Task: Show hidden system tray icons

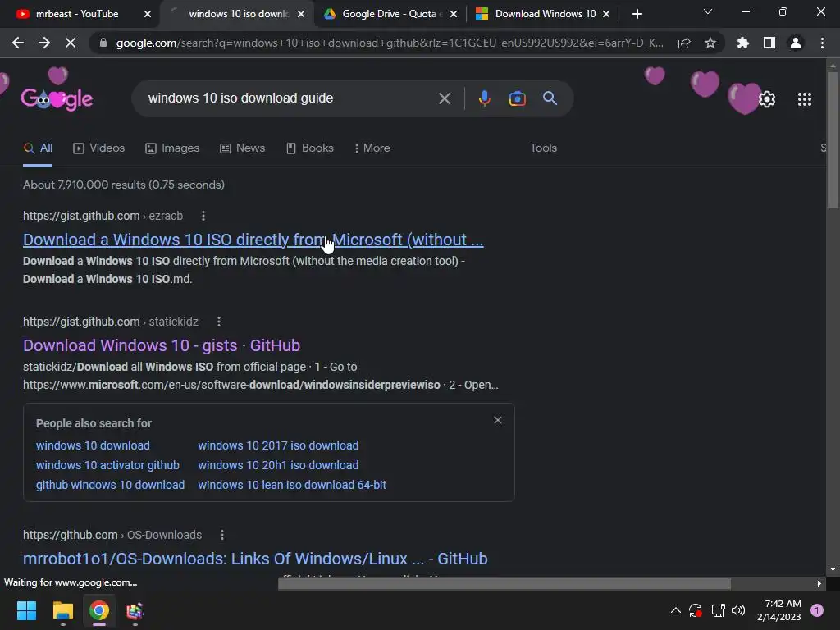Action: click(676, 610)
